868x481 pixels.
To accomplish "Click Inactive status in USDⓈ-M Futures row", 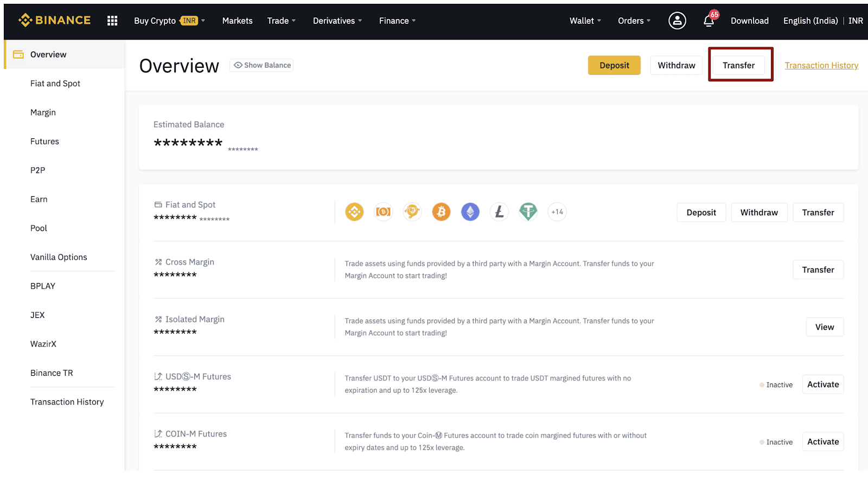I will [x=776, y=385].
